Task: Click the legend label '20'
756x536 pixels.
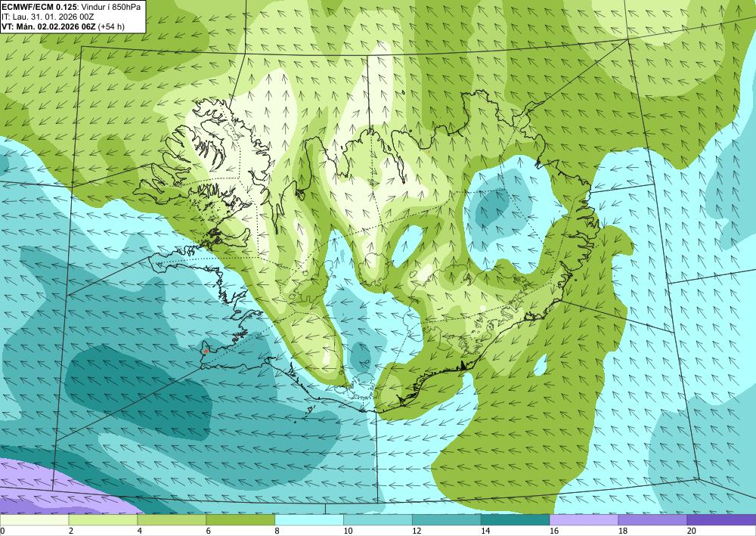Action: pyautogui.click(x=692, y=531)
